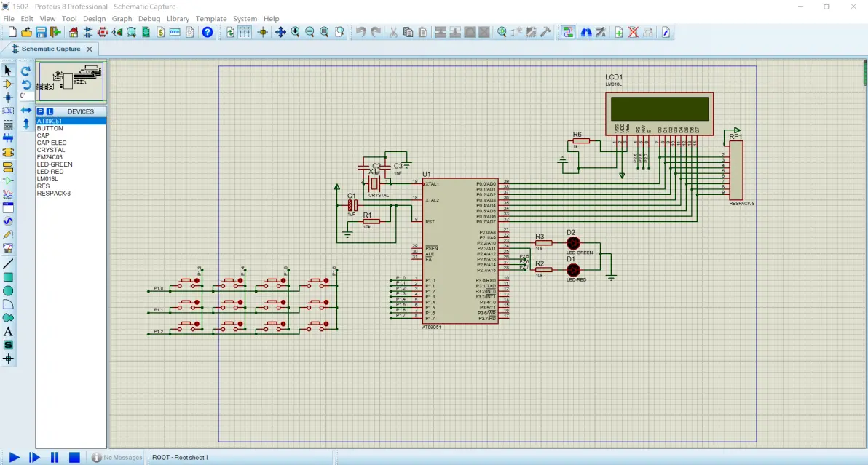Click the Redo arrow icon
This screenshot has width=868, height=465.
[x=376, y=33]
